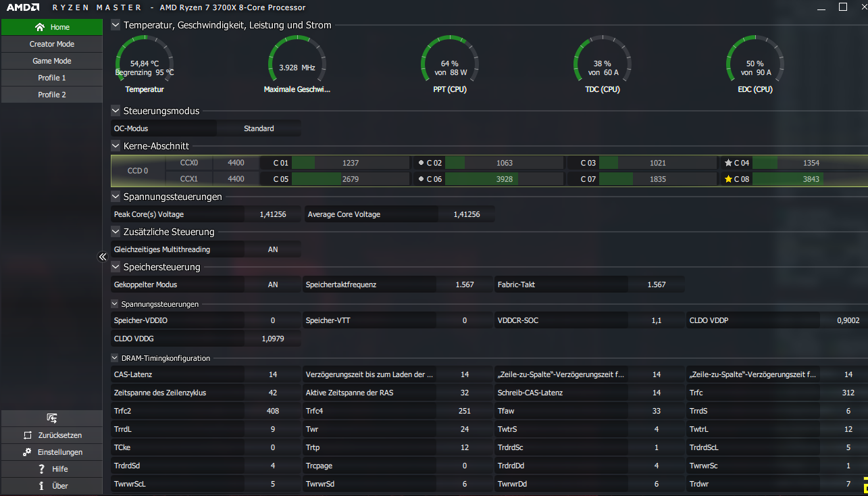Viewport: 868px width, 496px height.
Task: Open the Hilfe help entry
Action: 51,469
